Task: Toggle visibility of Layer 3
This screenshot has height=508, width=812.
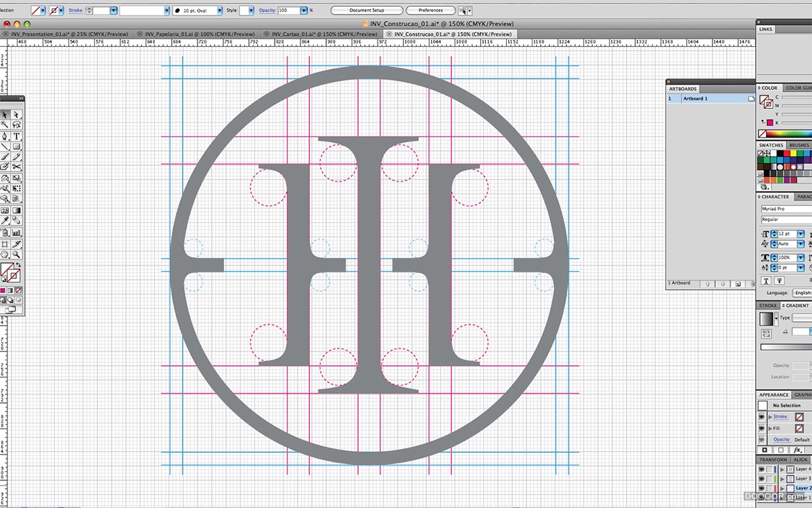Action: [762, 478]
